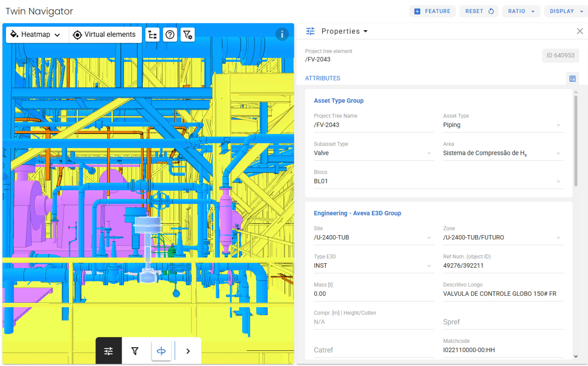Open the Subasset Type dropdown
588x366 pixels.
point(374,153)
